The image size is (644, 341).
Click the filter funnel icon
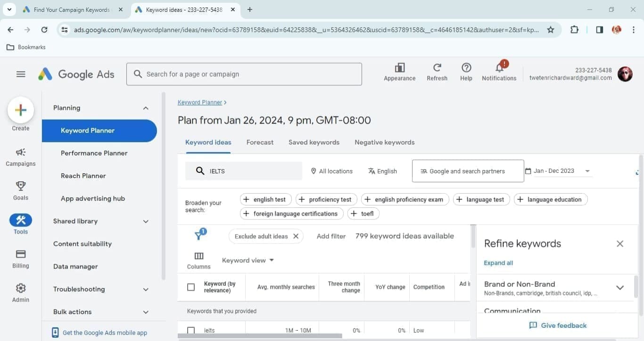point(199,235)
